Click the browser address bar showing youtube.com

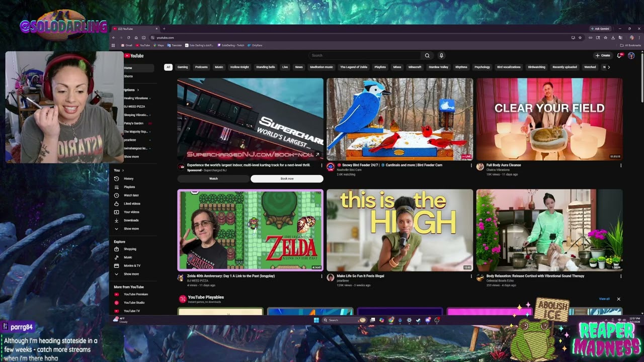[x=360, y=38]
